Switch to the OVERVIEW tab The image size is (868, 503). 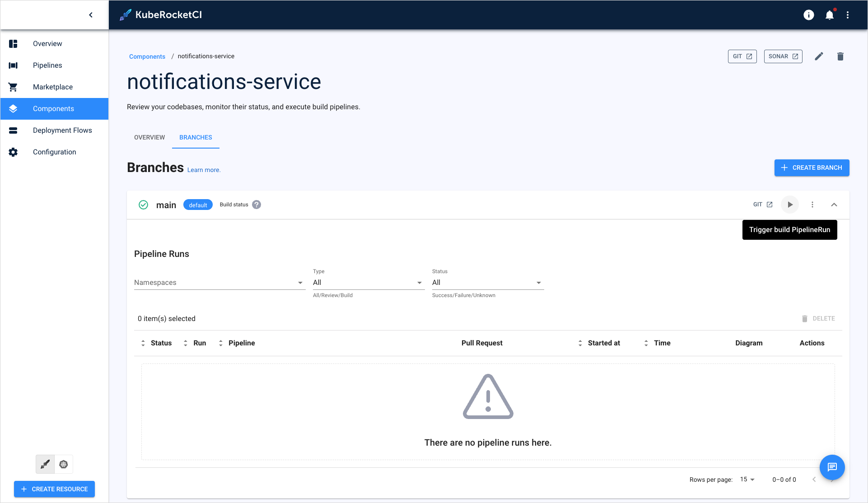tap(149, 137)
